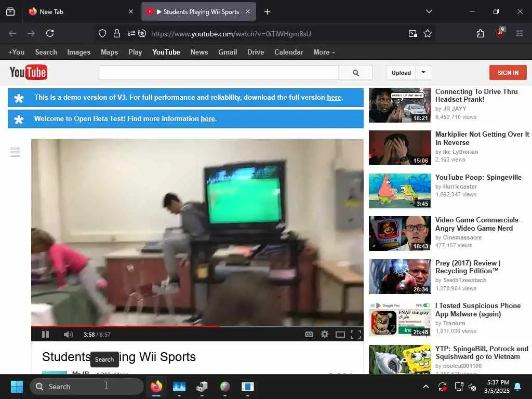Open the guide hamburger menu left of video
Viewport: 532px width, 399px height.
(x=15, y=152)
